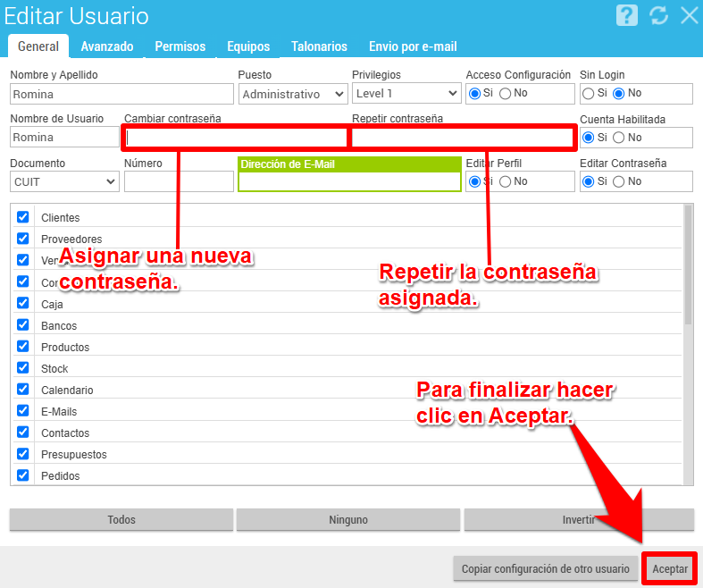703x588 pixels.
Task: Uncheck the Presupuestos checkbox
Action: click(23, 454)
